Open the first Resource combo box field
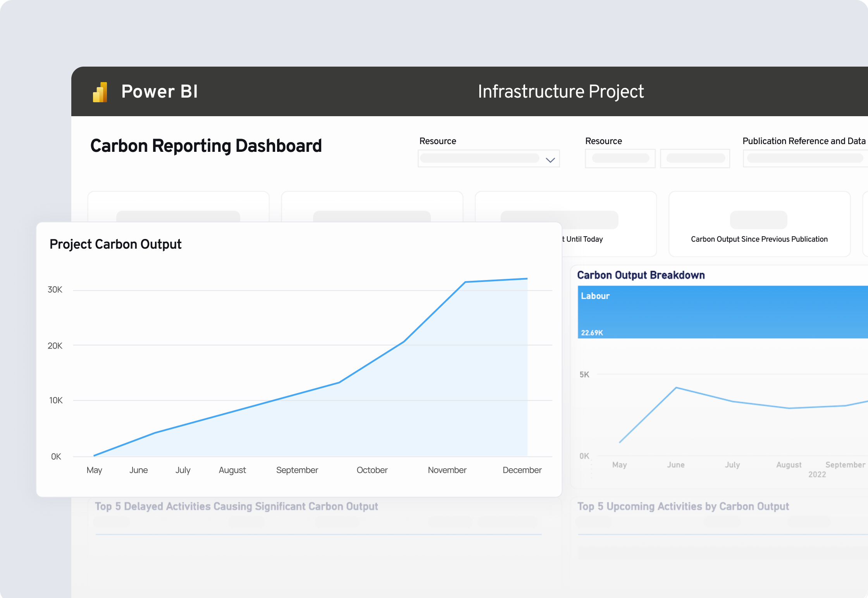 point(480,158)
